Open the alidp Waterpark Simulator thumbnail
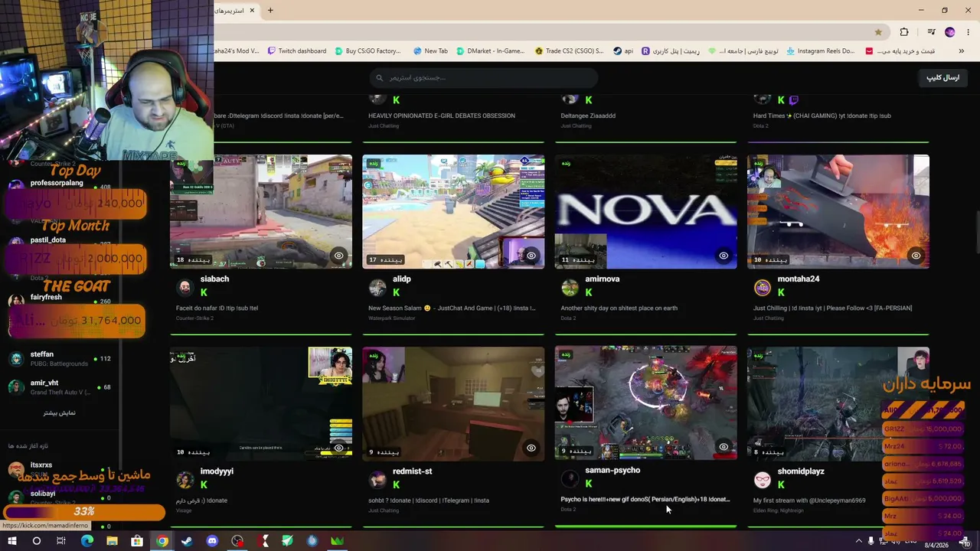The height and width of the screenshot is (551, 980). point(454,212)
